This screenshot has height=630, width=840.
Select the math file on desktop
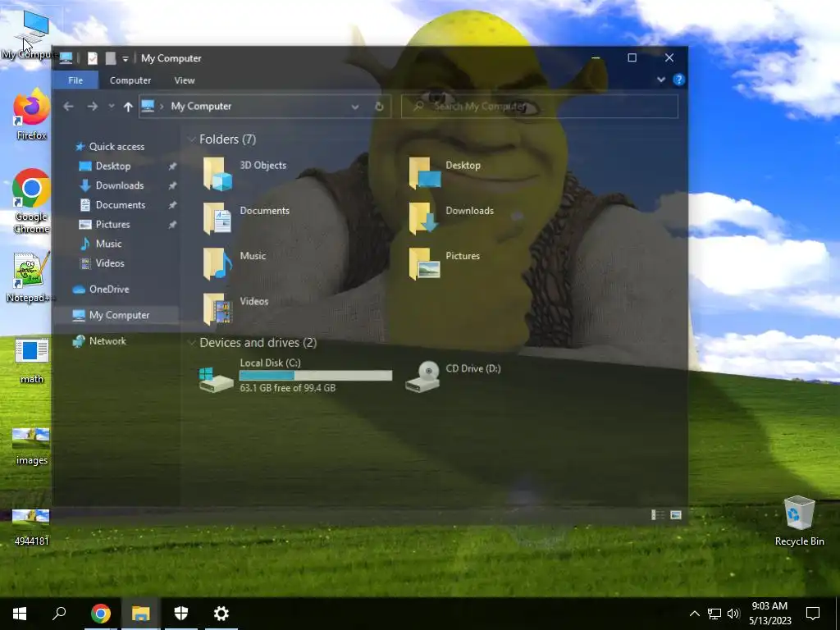(x=31, y=361)
